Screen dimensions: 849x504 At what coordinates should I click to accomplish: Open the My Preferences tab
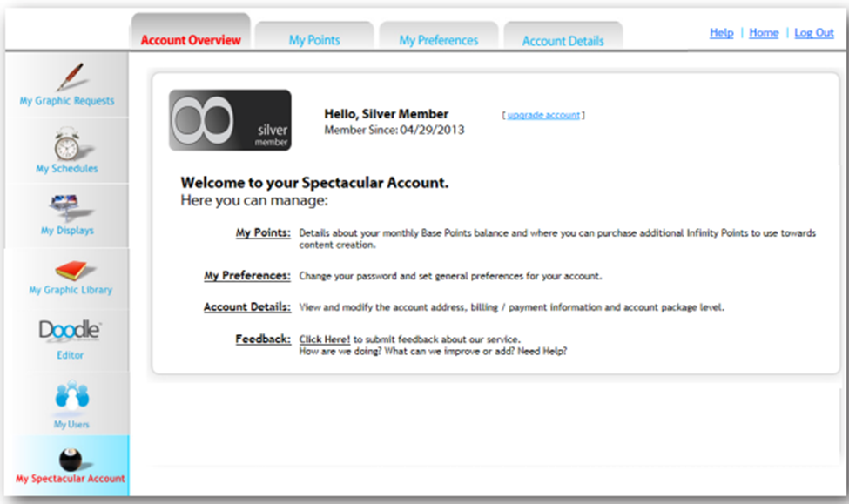438,40
